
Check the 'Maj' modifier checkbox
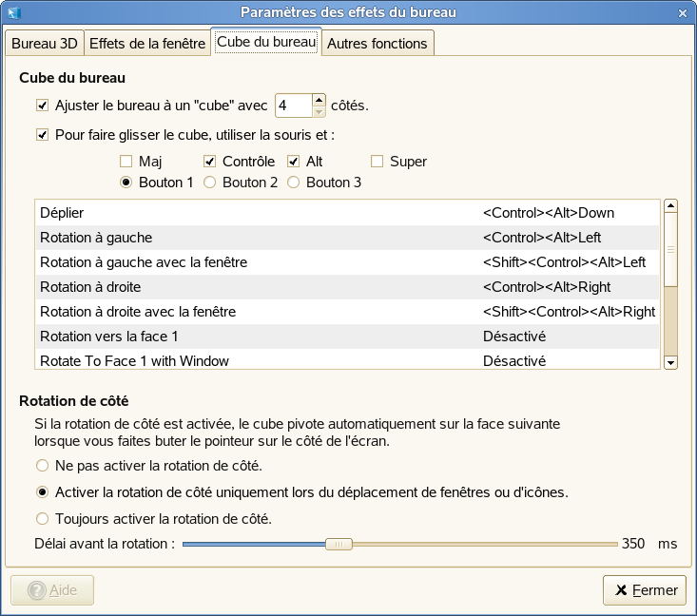coord(126,162)
